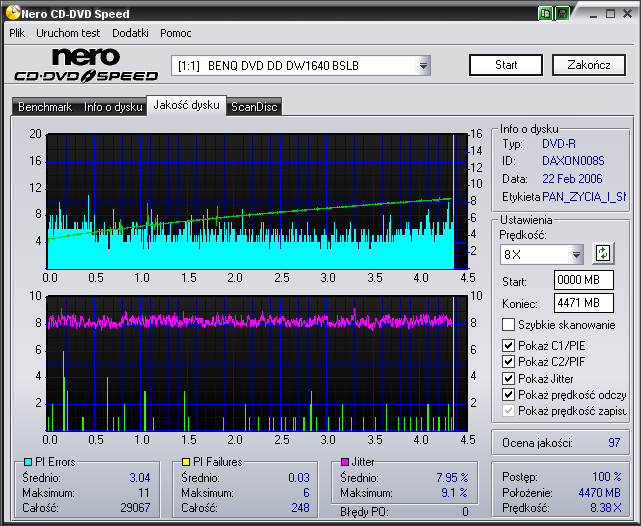Click the Prędkość value 8.38 X
Viewport: 641px width, 526px height.
click(x=606, y=508)
